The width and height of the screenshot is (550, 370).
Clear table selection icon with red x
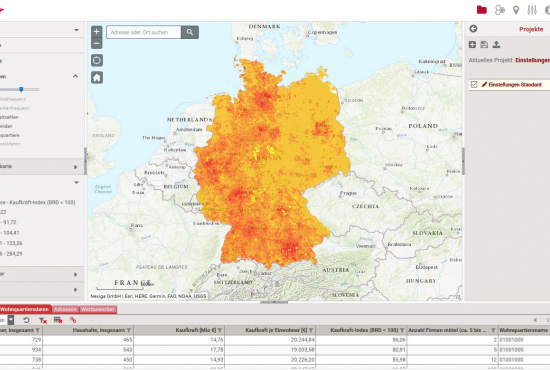(x=58, y=320)
